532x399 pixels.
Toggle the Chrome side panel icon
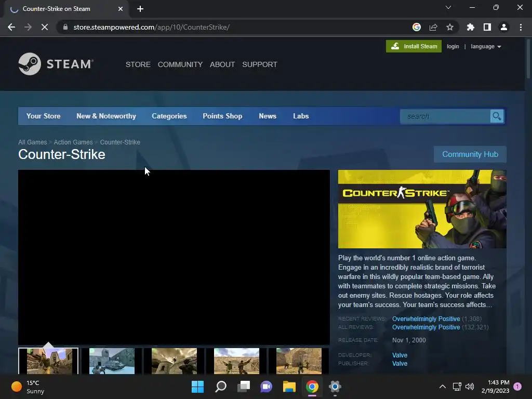coord(487,27)
